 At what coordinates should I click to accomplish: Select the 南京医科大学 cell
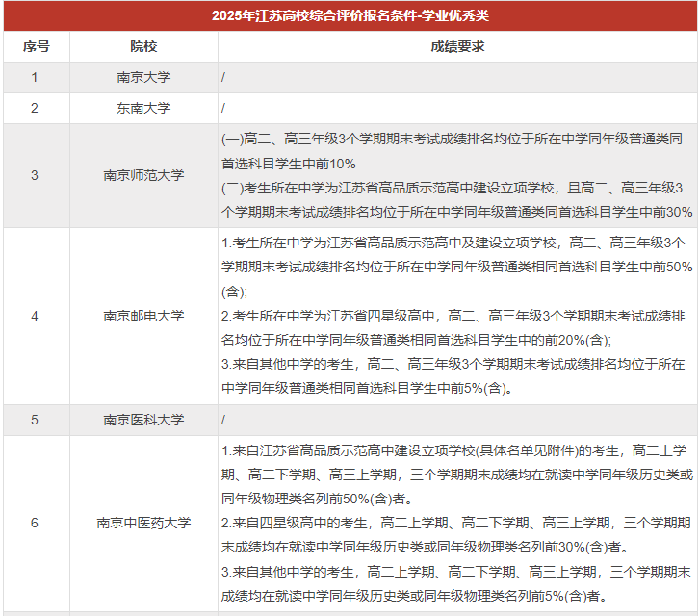point(143,420)
